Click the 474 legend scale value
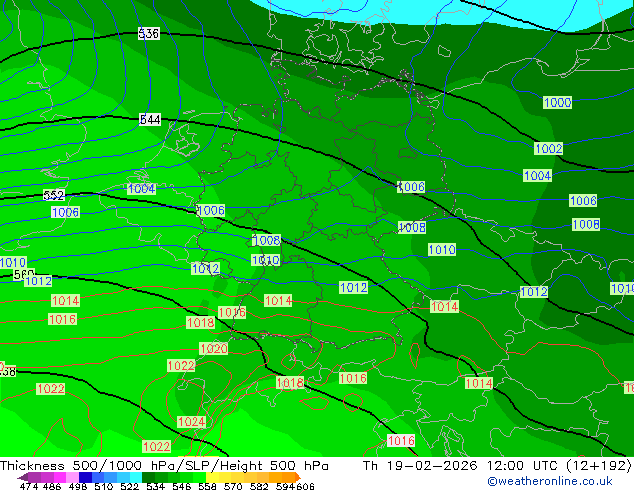This screenshot has height=490, width=634. click(x=29, y=486)
